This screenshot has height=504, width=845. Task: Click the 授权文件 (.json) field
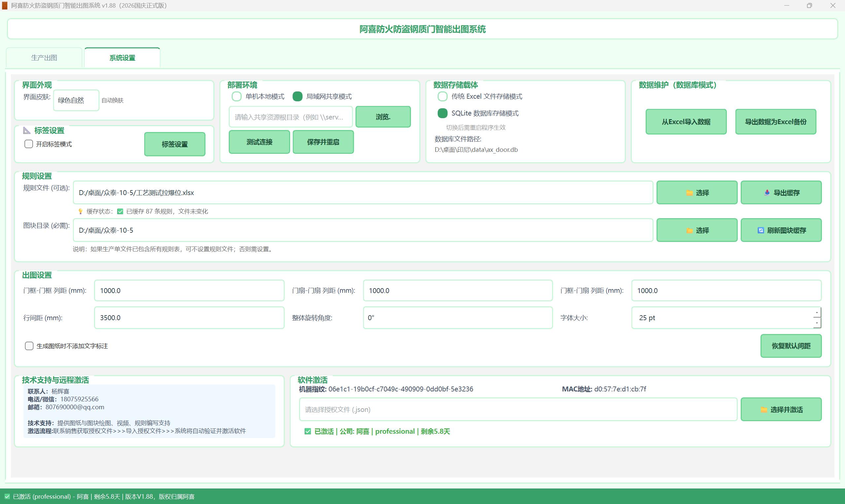pos(518,409)
